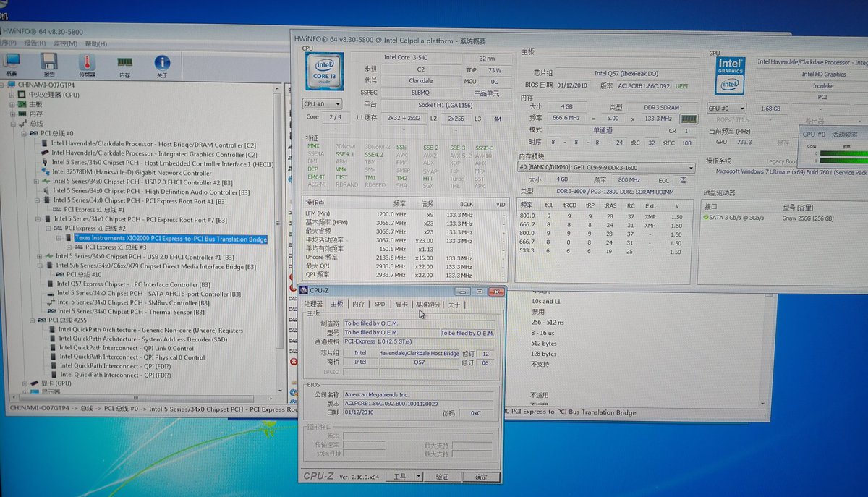
Task: Open the BANK 0/DIMM0 memory module dropdown
Action: (x=606, y=168)
